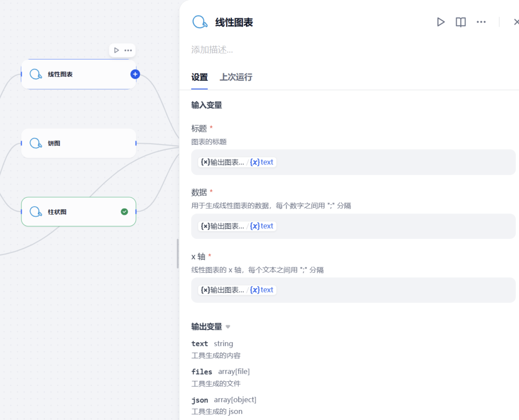Select the 柱状图 node on canvas

click(79, 212)
